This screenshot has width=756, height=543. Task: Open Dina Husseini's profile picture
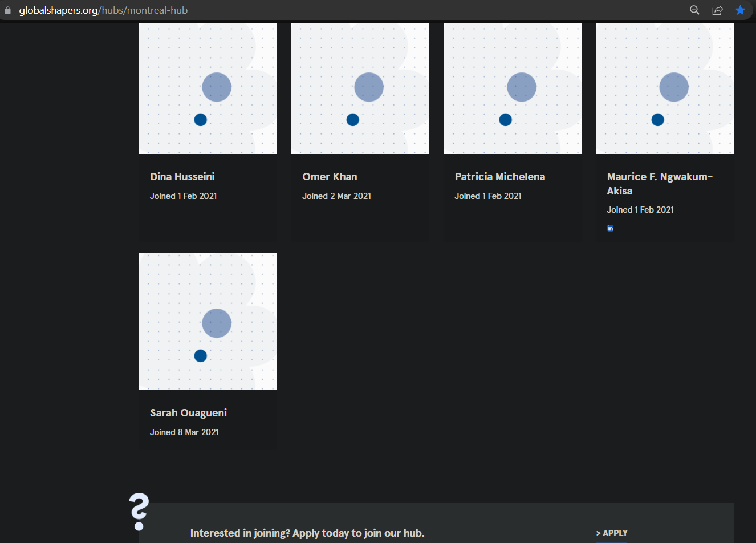[x=208, y=88]
